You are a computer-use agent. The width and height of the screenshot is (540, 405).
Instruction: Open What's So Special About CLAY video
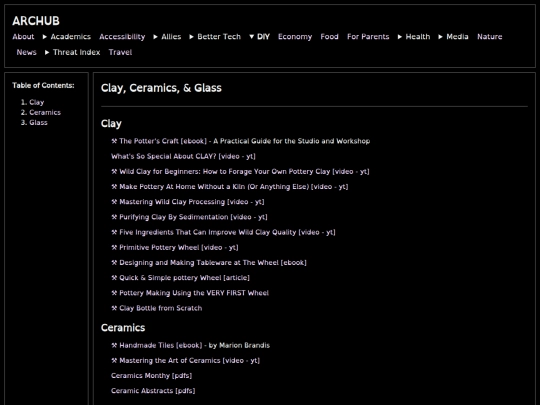[x=183, y=156]
